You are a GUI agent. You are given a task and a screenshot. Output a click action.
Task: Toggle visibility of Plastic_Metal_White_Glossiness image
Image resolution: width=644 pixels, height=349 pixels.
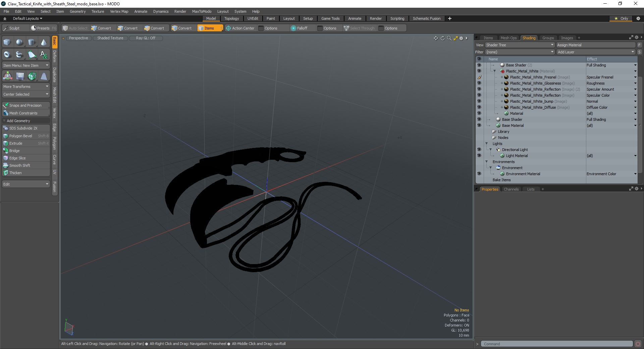pos(479,83)
